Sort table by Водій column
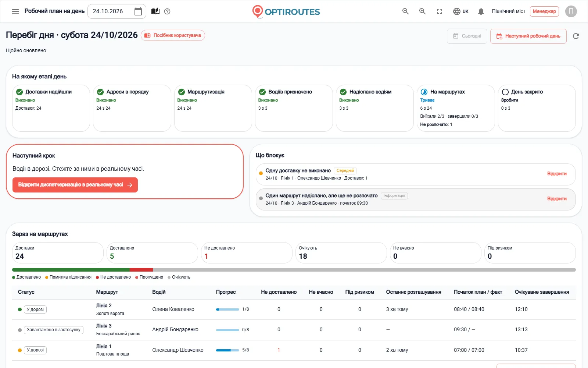 159,292
